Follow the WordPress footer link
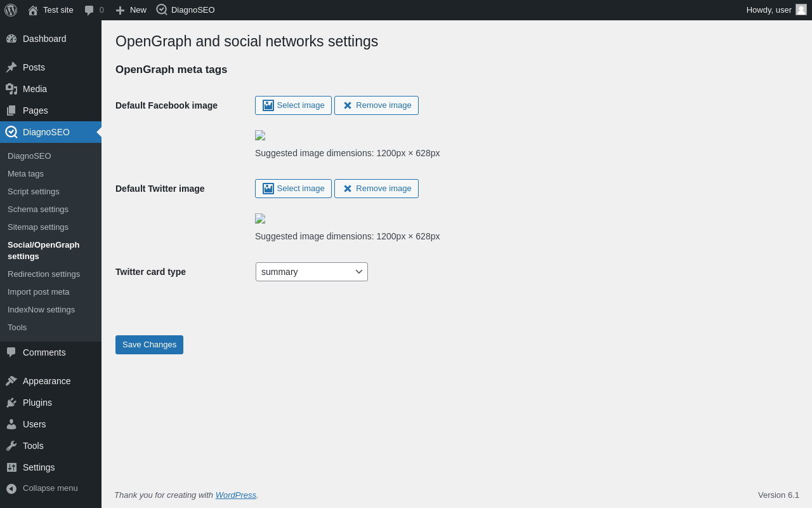Viewport: 812px width, 508px height. pos(236,495)
